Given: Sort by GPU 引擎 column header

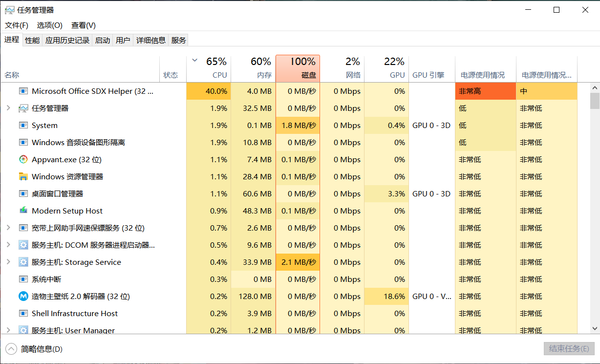Looking at the screenshot, I should (x=432, y=69).
